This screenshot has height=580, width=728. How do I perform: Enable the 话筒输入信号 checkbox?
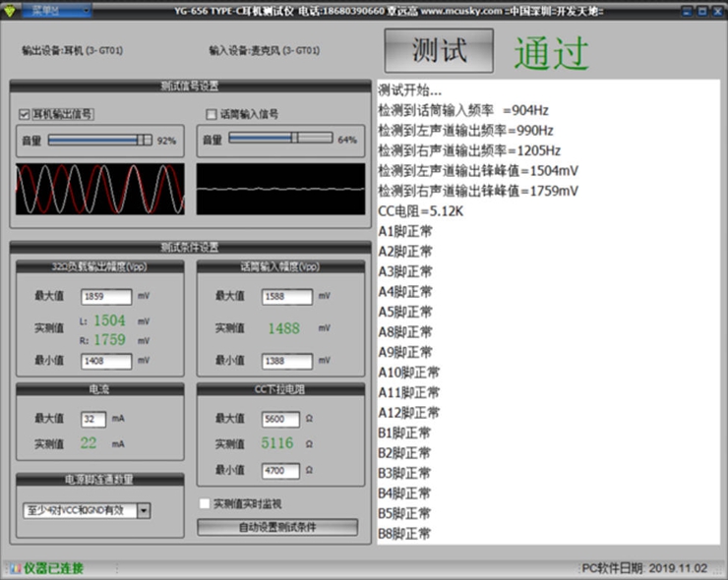[212, 114]
